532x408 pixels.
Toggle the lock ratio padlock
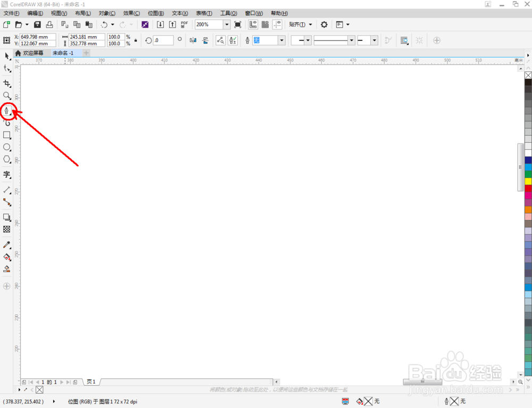(x=136, y=40)
